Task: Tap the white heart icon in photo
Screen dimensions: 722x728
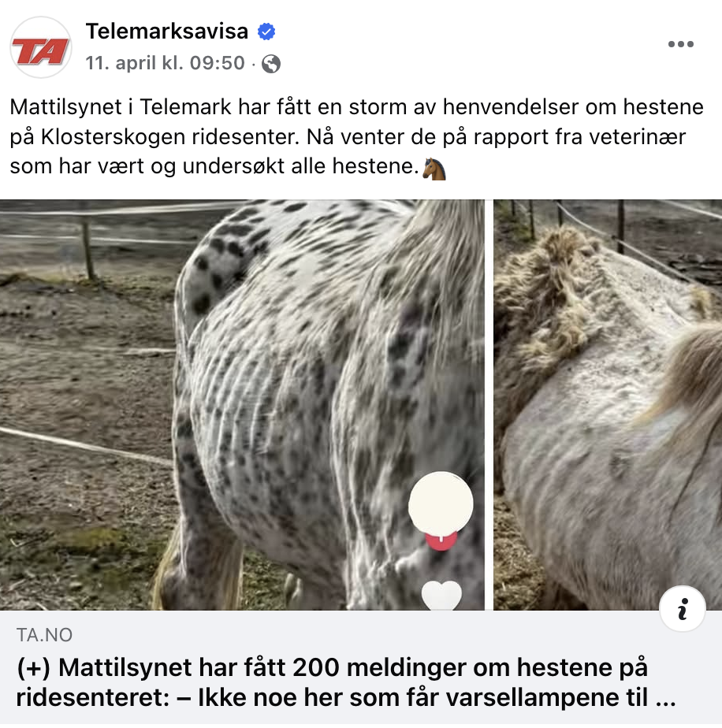Action: 441,595
